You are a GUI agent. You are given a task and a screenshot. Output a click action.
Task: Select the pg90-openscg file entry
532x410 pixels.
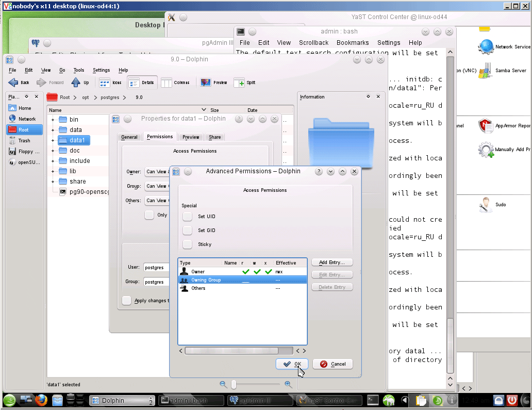[85, 192]
